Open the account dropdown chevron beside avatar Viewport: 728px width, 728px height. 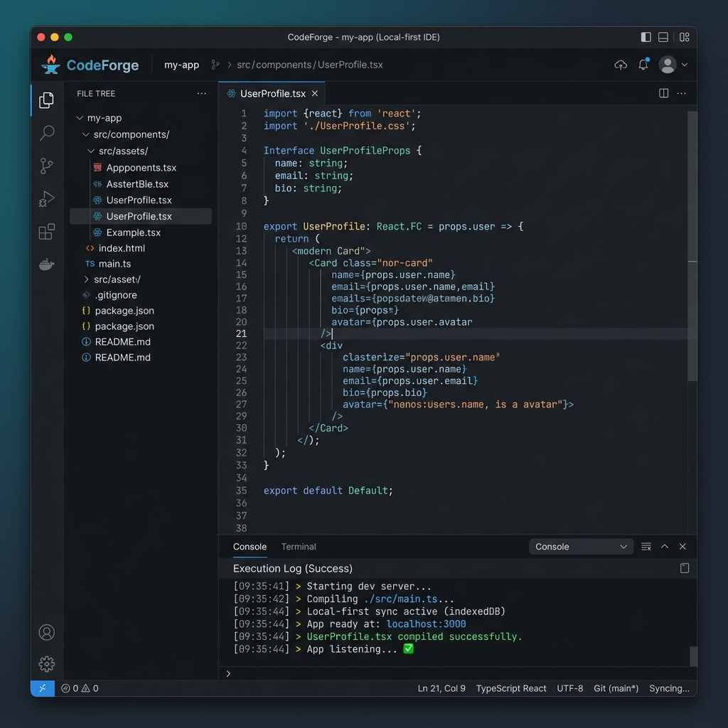point(685,65)
